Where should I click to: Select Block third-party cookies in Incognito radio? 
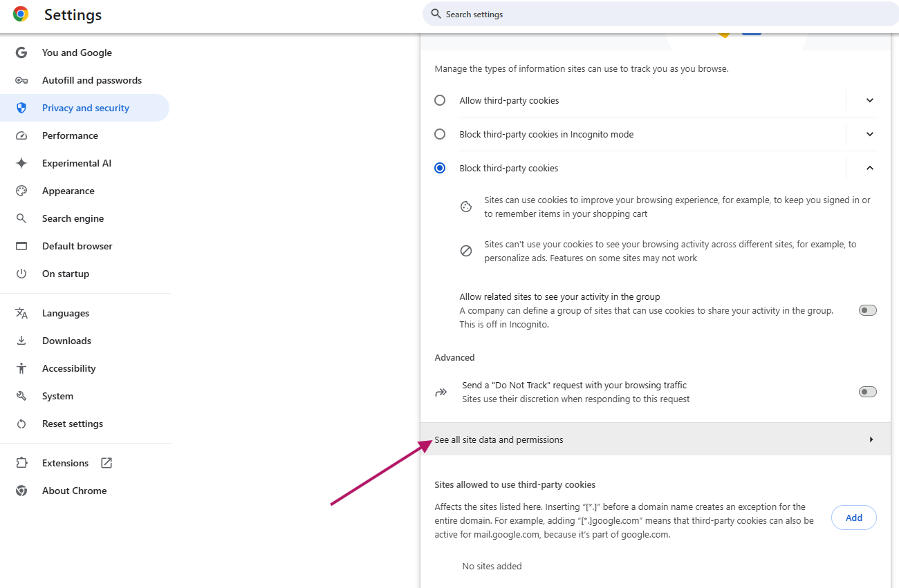pyautogui.click(x=440, y=134)
